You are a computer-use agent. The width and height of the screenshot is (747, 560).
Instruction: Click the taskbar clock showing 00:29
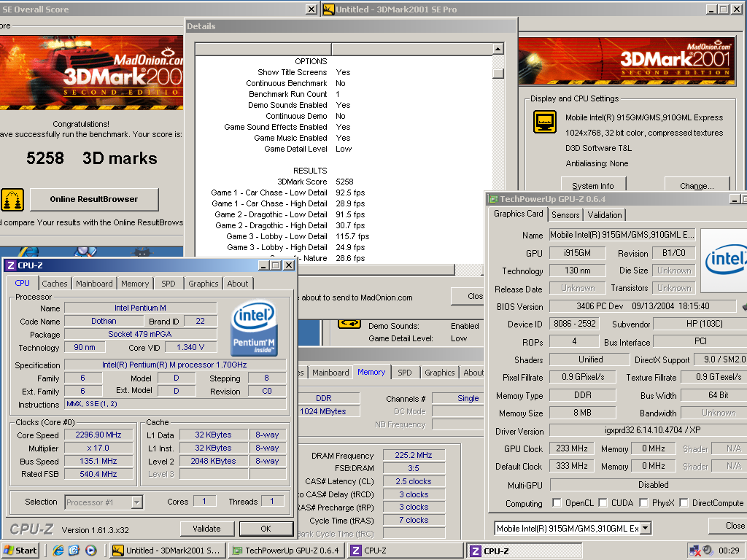(x=729, y=551)
